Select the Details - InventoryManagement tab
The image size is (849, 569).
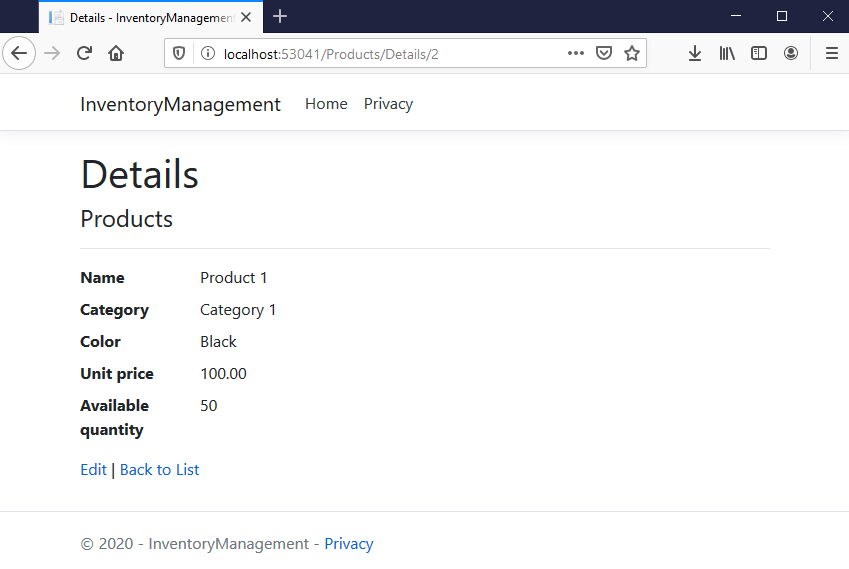(x=145, y=17)
